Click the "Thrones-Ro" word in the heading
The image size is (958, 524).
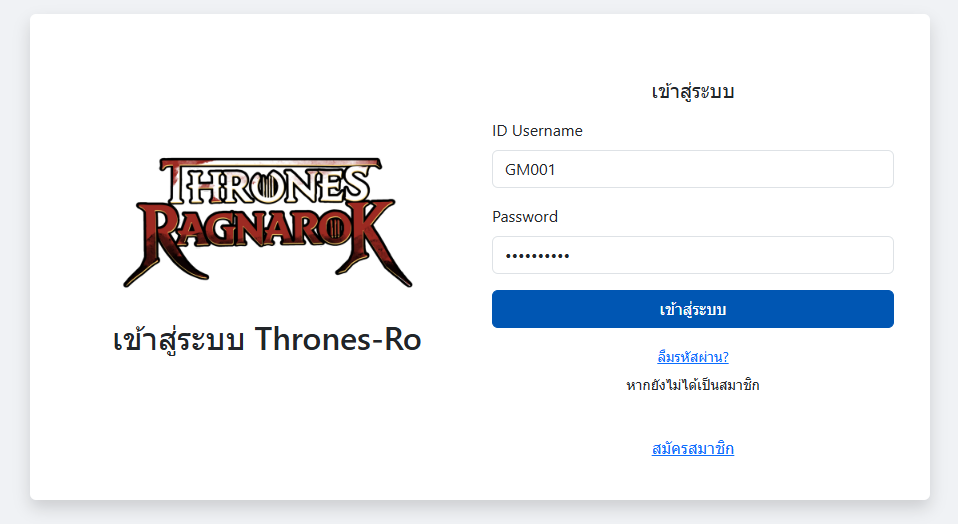tap(338, 340)
